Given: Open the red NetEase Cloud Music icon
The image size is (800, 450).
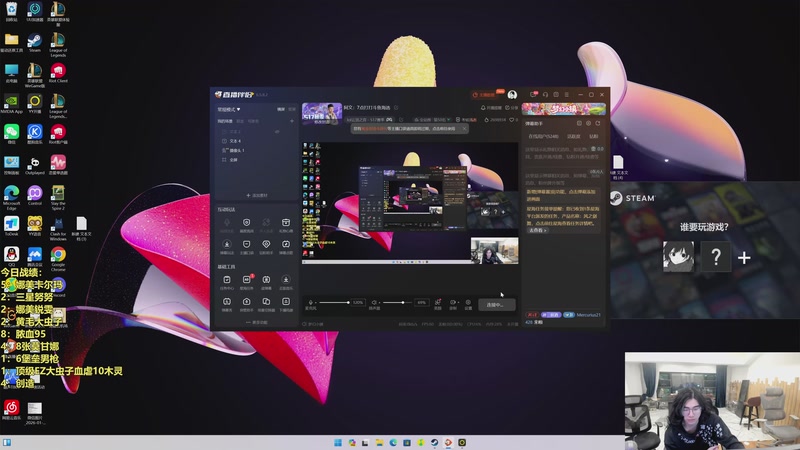Looking at the screenshot, I should point(11,409).
